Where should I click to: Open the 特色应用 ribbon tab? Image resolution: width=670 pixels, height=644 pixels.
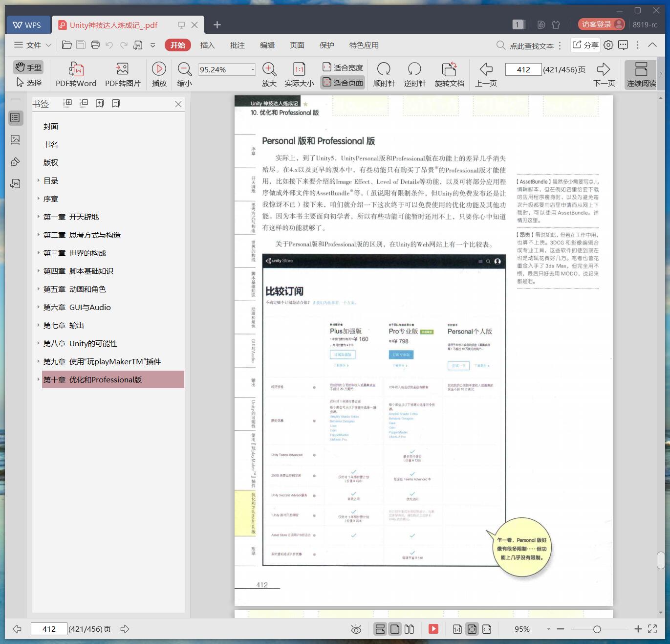(x=364, y=45)
